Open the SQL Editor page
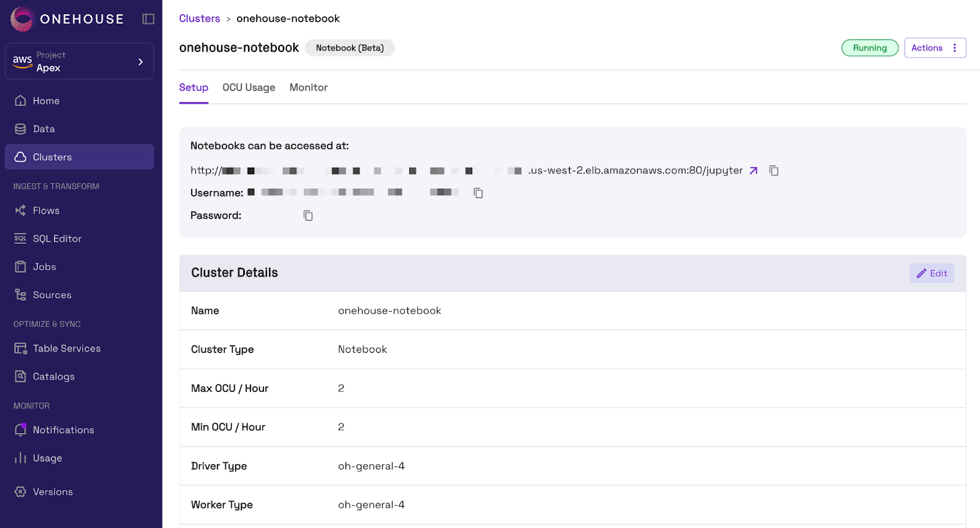 pyautogui.click(x=57, y=238)
